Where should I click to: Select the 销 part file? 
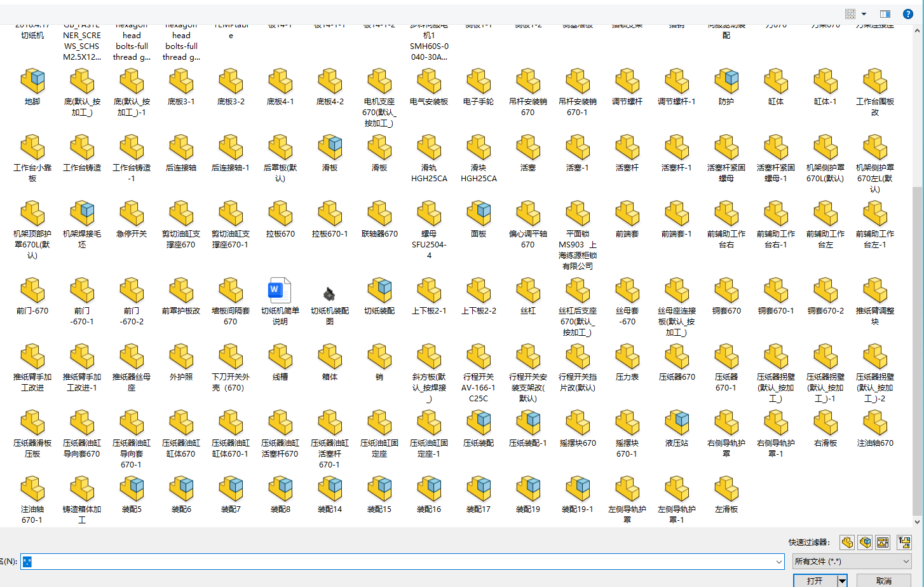tap(379, 364)
